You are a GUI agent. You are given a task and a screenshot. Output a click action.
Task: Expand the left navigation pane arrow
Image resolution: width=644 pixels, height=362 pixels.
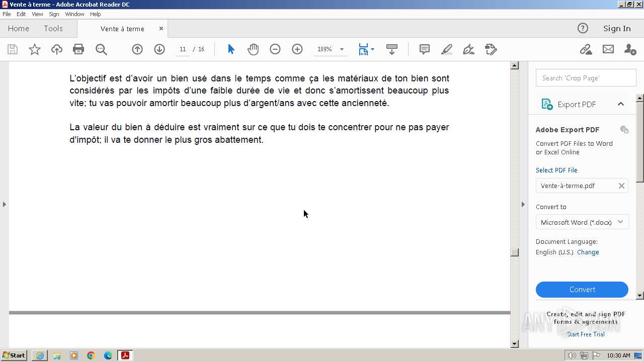[x=4, y=204]
